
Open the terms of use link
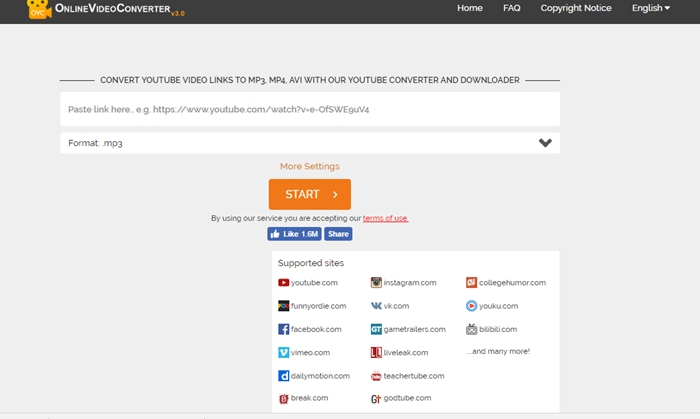click(x=385, y=218)
